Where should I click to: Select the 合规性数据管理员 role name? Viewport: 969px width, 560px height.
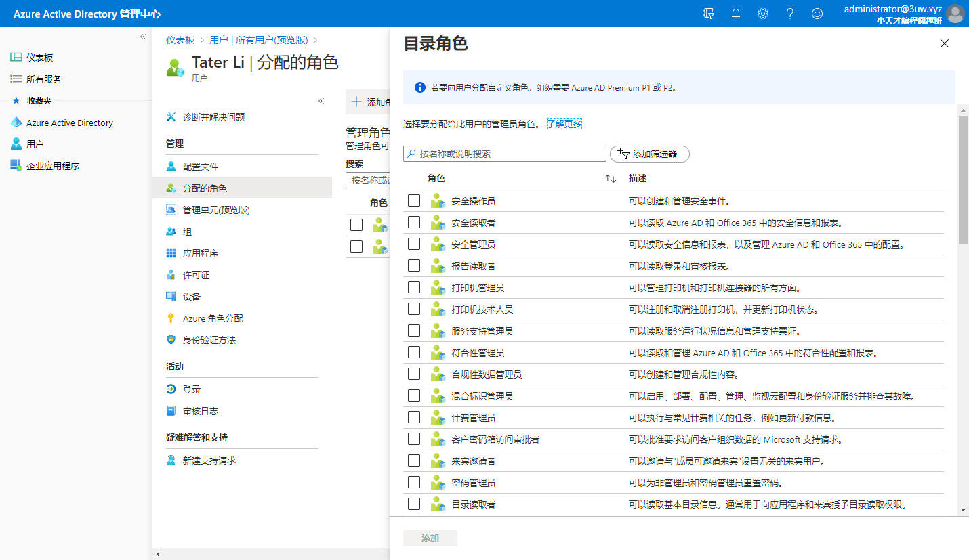[x=487, y=374]
